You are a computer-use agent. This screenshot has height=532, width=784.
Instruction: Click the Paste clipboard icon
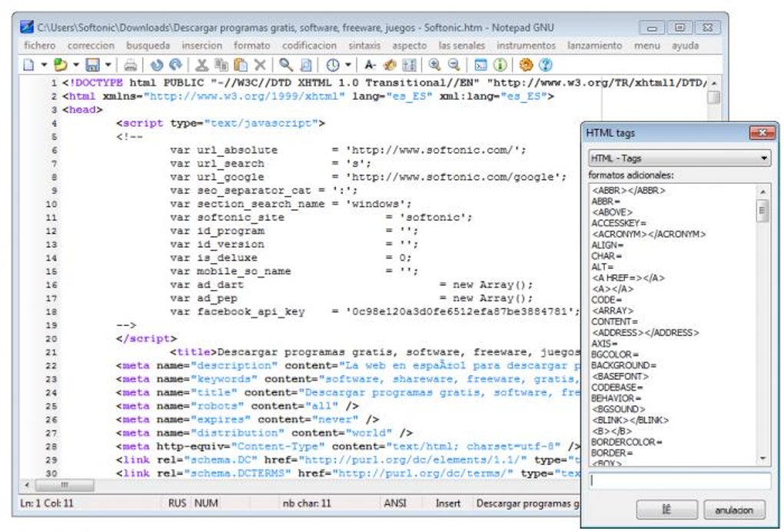[x=241, y=65]
